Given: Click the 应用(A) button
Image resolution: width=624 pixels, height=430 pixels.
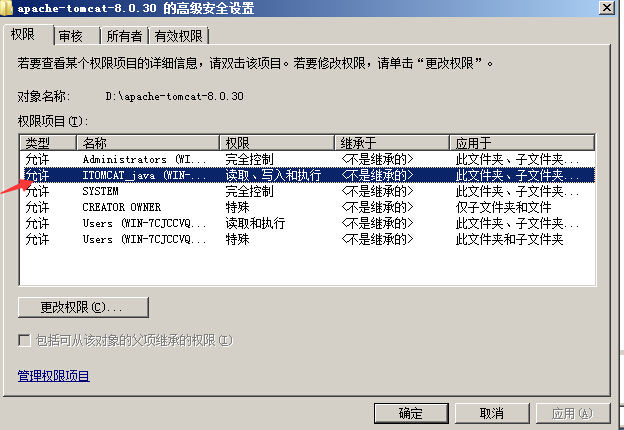Looking at the screenshot, I should 573,414.
